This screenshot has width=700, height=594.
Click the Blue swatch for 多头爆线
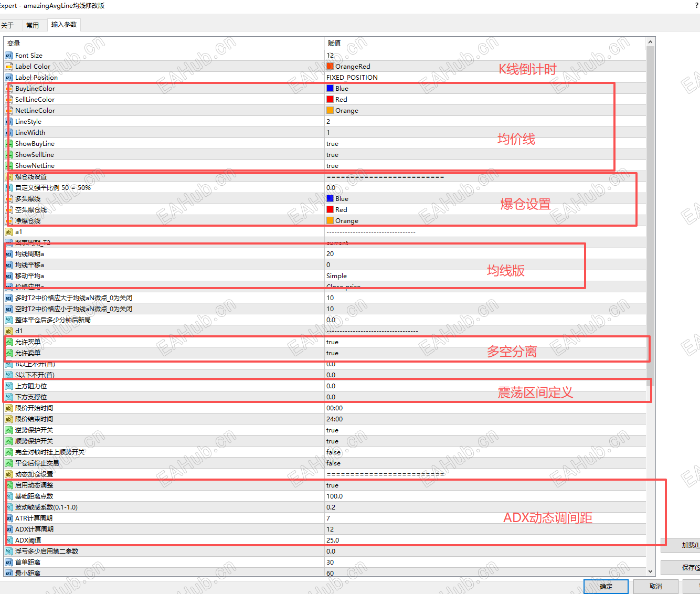pyautogui.click(x=330, y=199)
